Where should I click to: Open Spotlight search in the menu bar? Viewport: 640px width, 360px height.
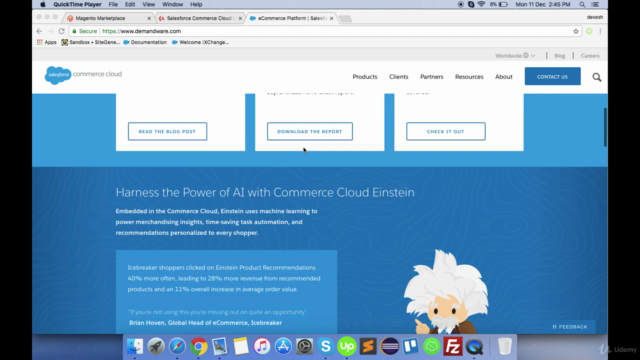coord(582,4)
